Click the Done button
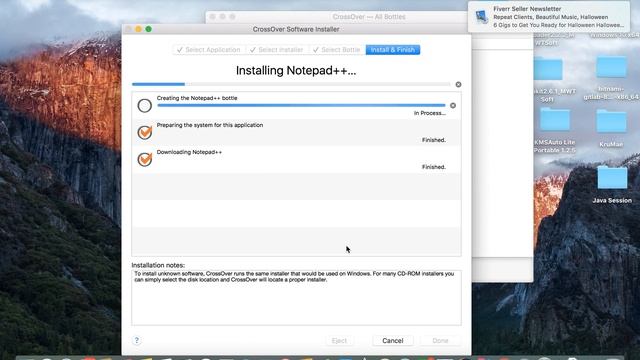This screenshot has width=640, height=360. 440,340
